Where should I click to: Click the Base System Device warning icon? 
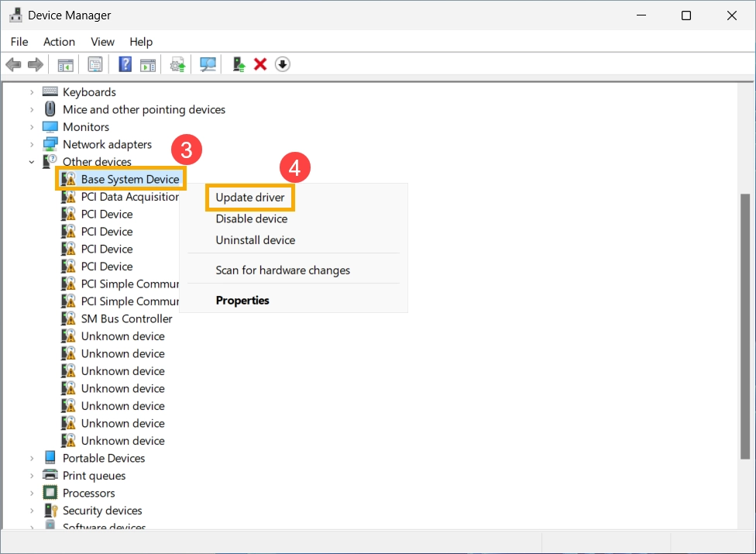click(x=68, y=179)
